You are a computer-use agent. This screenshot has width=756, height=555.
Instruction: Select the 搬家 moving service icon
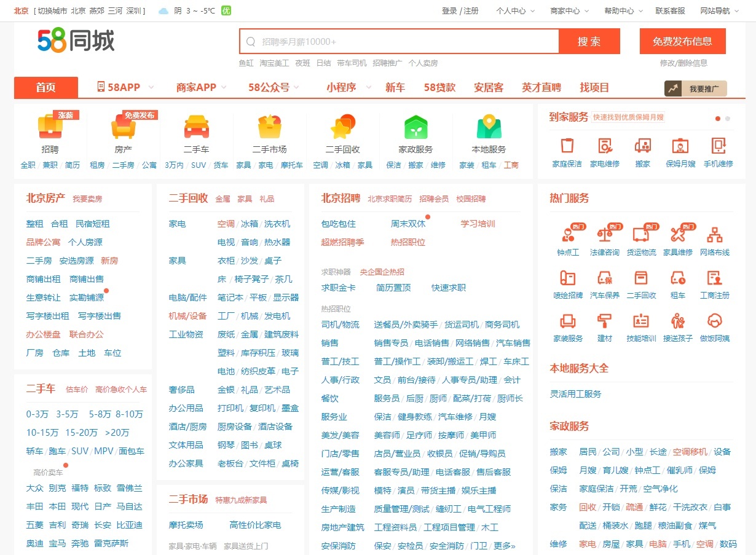[x=643, y=146]
